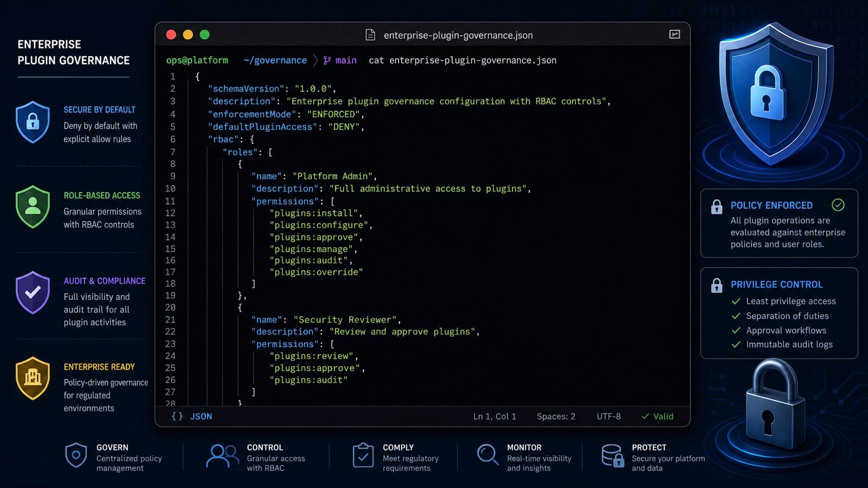
Task: Click the Audit & Compliance purple check shield
Action: (x=33, y=293)
